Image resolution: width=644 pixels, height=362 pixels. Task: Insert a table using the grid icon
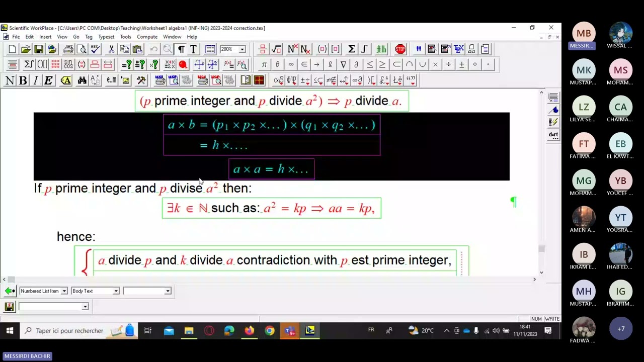point(210,49)
